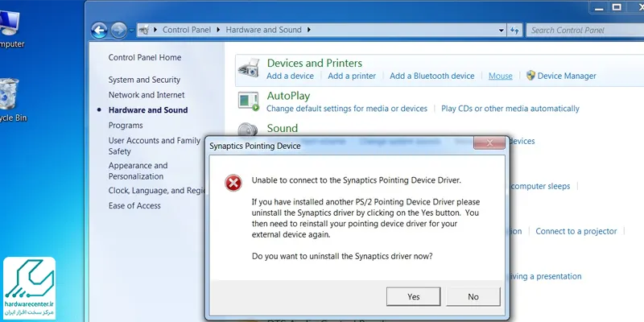Click the Devices and Printers icon

click(249, 68)
